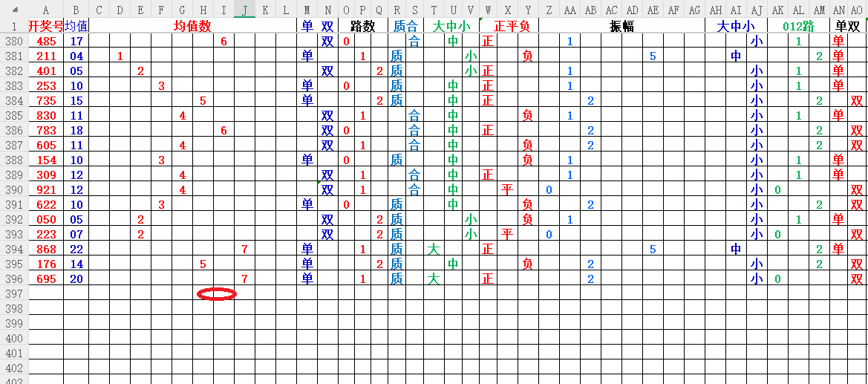The height and width of the screenshot is (384, 868).
Task: Click the mean value cell 22
Action: tap(76, 250)
